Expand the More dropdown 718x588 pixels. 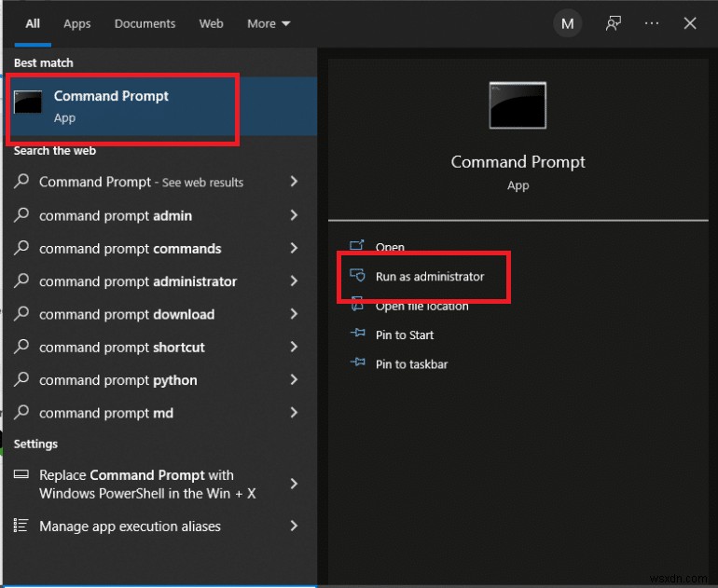tap(269, 24)
